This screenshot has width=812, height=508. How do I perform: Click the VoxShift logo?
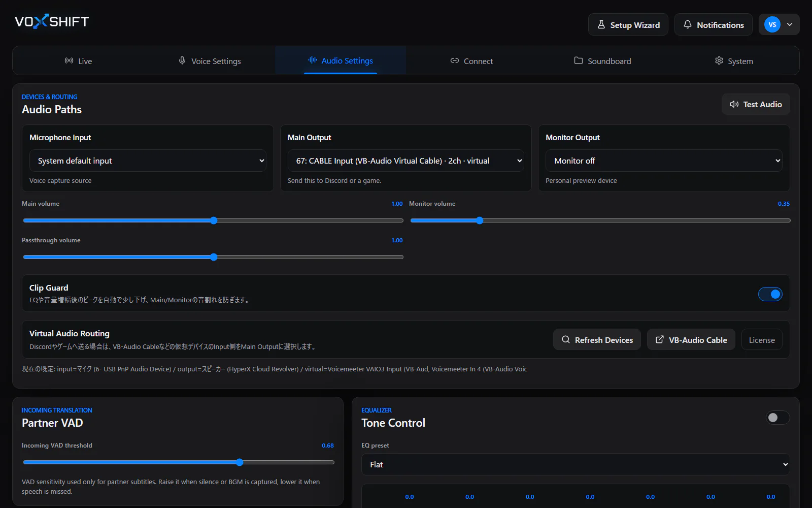(52, 21)
